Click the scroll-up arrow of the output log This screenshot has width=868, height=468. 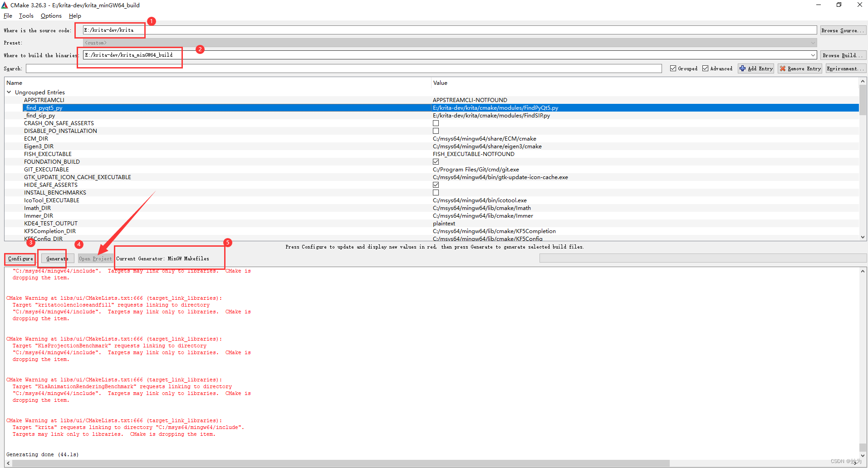863,271
